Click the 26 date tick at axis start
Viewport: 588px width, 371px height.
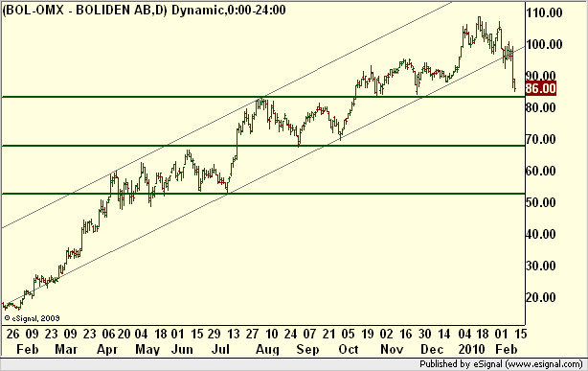click(12, 334)
